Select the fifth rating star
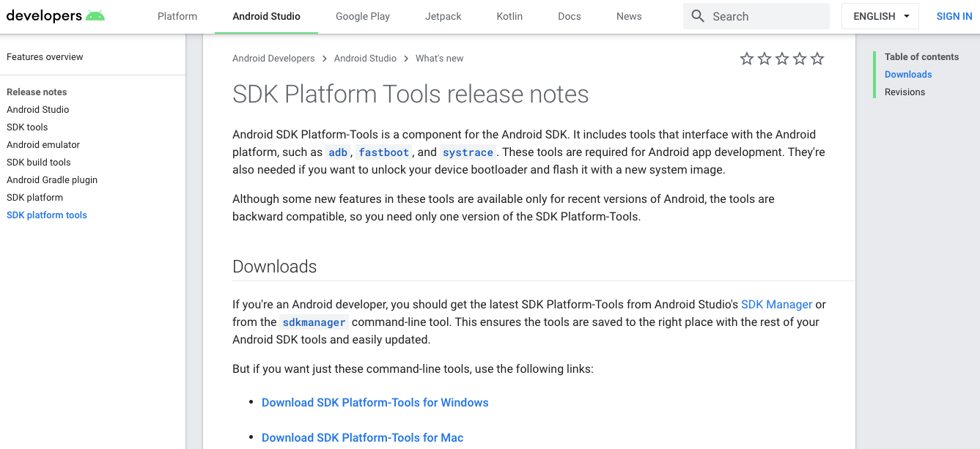Image resolution: width=980 pixels, height=449 pixels. click(x=817, y=59)
